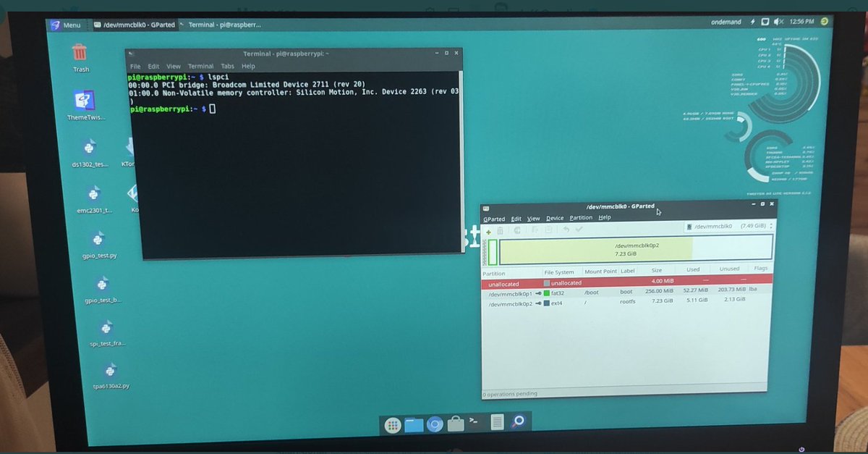Click the muted volume icon in tray

coord(778,22)
